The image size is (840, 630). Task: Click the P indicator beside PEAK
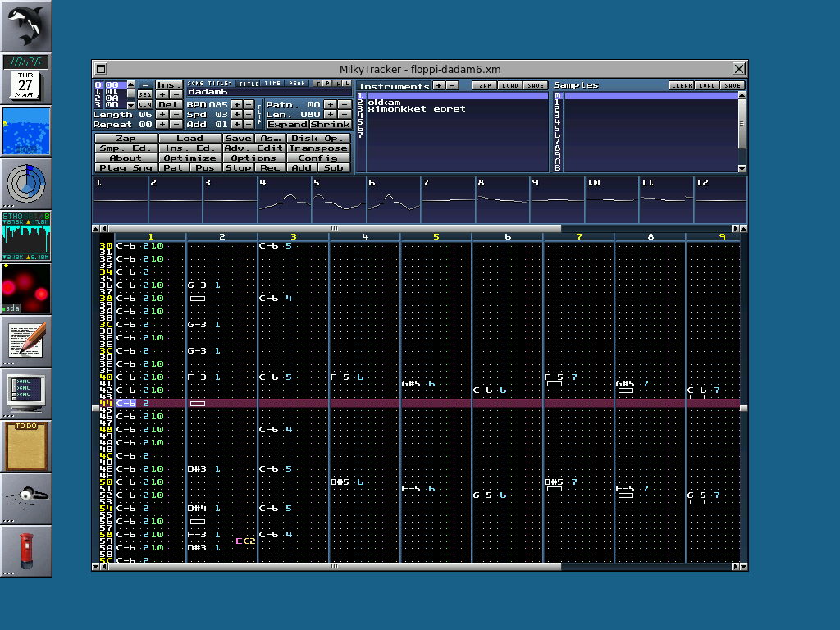328,84
